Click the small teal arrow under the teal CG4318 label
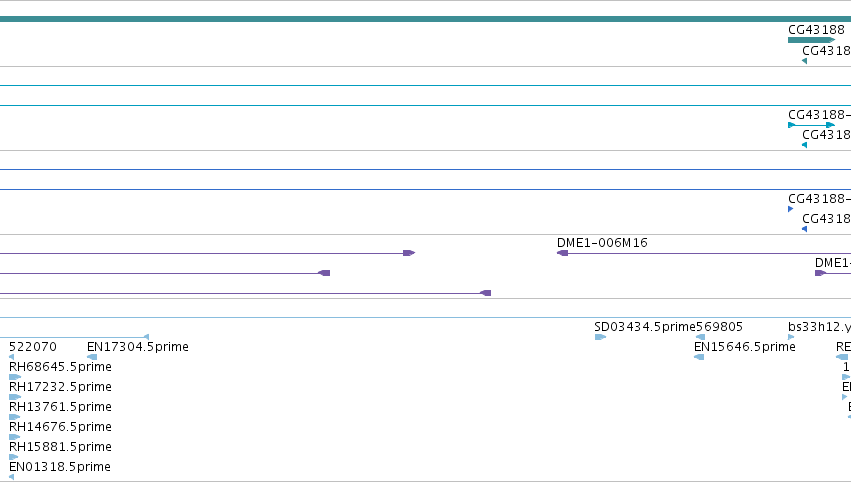The width and height of the screenshot is (851, 482). point(804,61)
